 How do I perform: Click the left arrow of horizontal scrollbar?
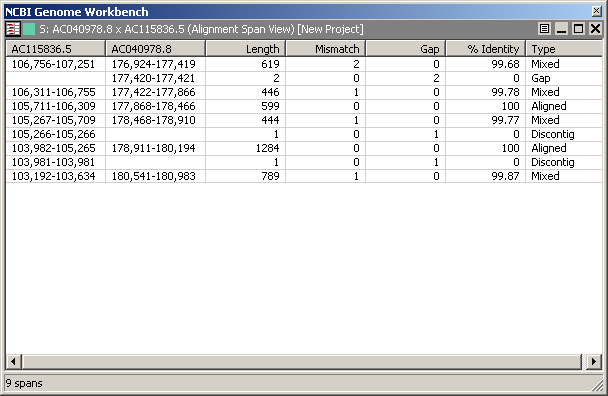(14, 361)
